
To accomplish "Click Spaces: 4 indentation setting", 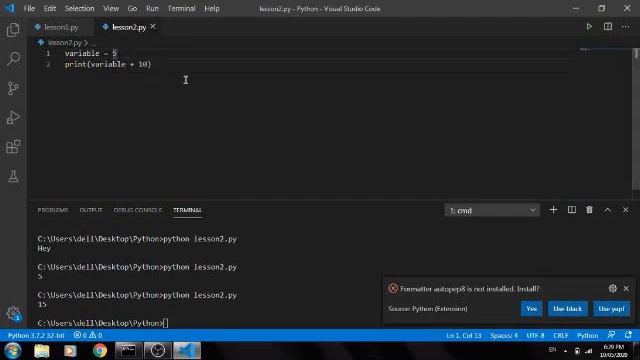I will (504, 336).
